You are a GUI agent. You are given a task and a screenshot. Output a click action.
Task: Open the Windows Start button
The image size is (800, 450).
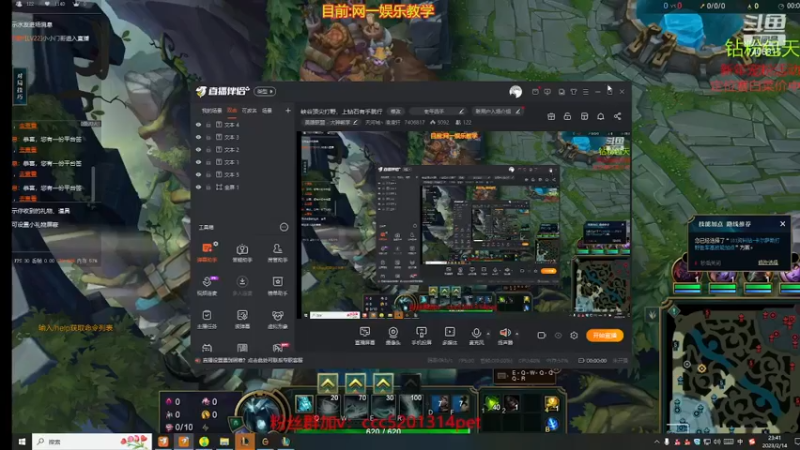click(22, 442)
